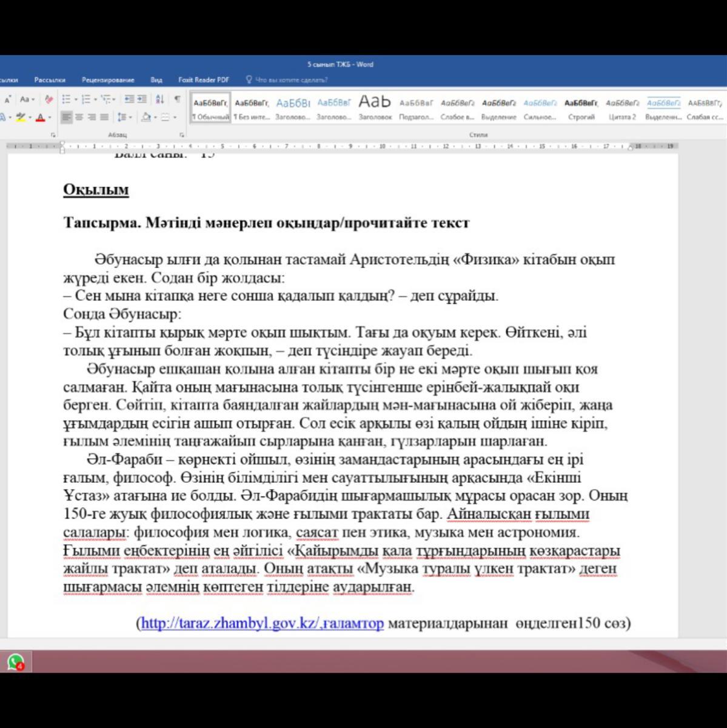Click the underlined word 'Айналысқан'

(489, 514)
